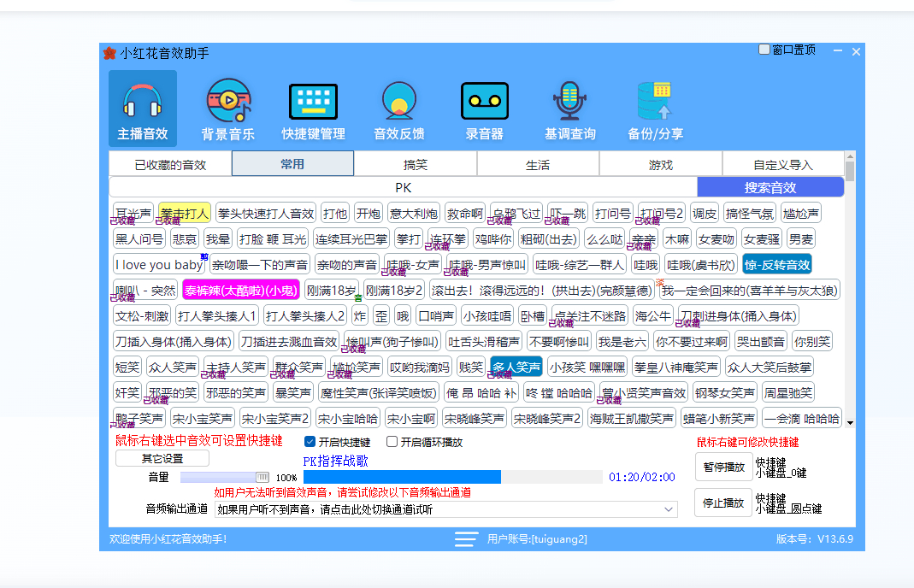The image size is (914, 588).
Task: Disable the 开启快捷键 checkbox
Action: pos(310,442)
